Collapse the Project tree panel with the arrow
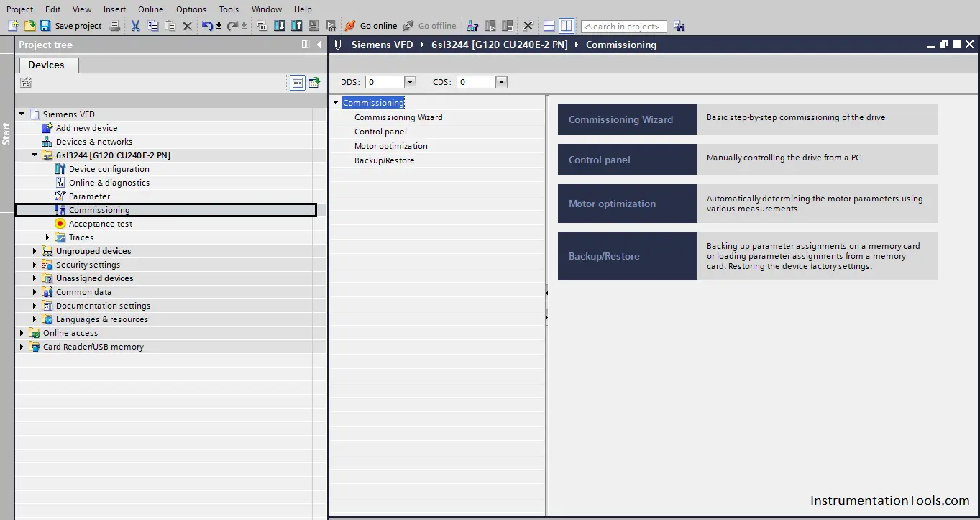This screenshot has width=980, height=520. (319, 45)
